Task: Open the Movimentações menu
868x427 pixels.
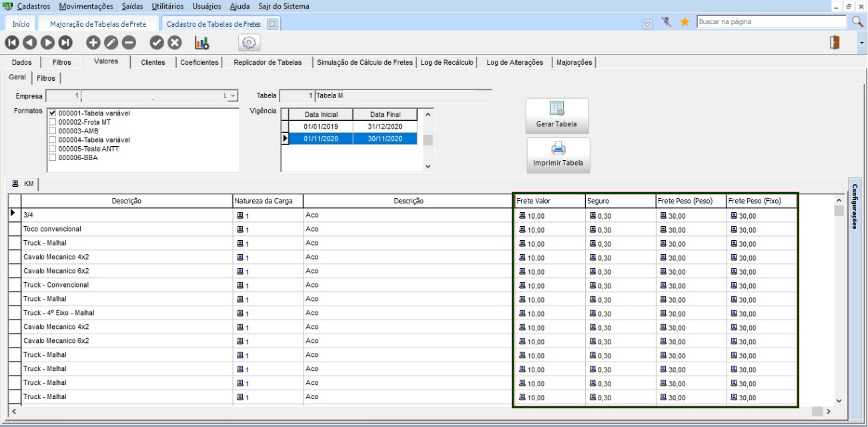Action: [86, 7]
